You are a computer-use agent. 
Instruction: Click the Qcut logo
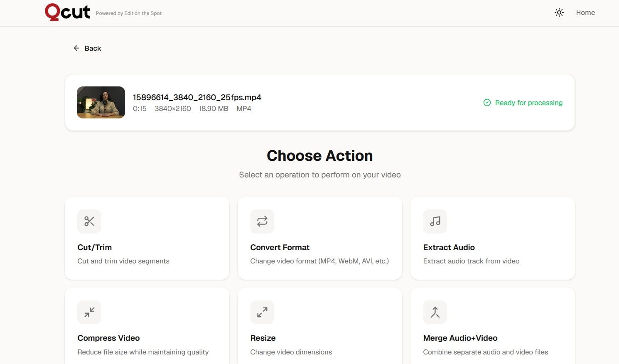[x=67, y=12]
